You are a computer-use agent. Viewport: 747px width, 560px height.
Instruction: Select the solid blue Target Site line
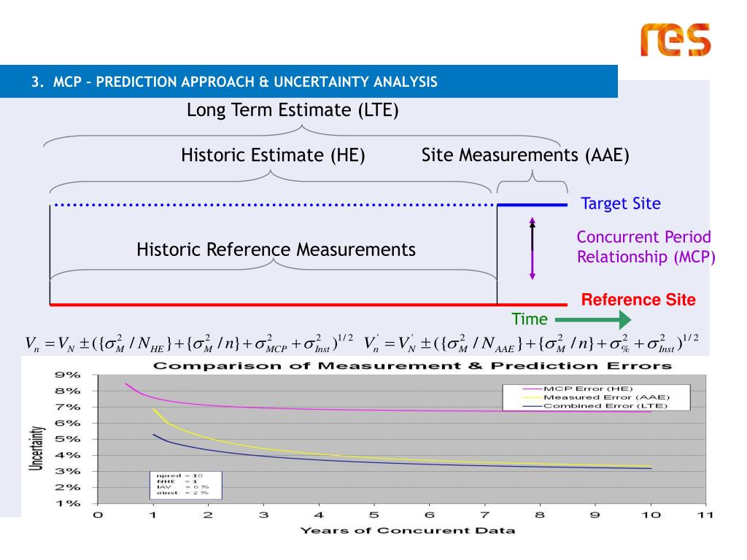532,205
